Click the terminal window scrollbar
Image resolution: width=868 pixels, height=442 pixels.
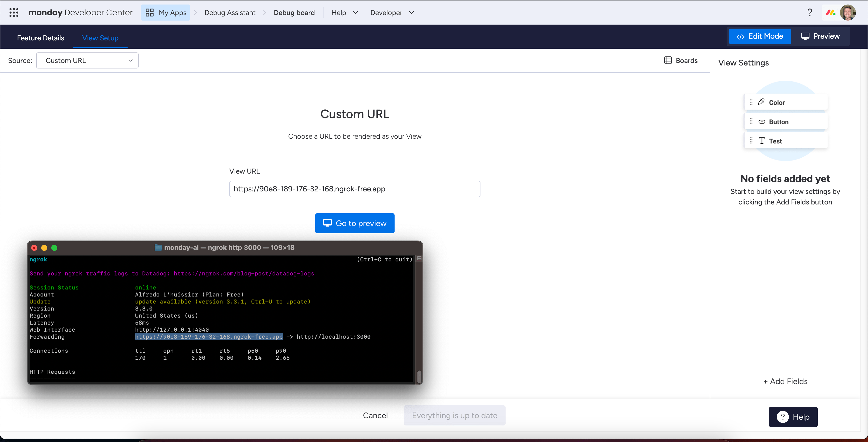tap(419, 377)
